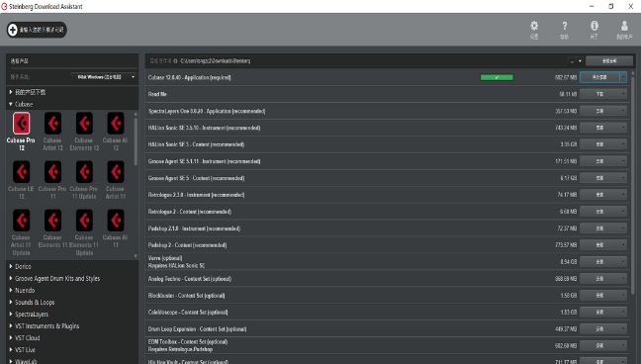Expand the Nuendo category
Viewport: 641px width, 364px height.
[x=11, y=290]
